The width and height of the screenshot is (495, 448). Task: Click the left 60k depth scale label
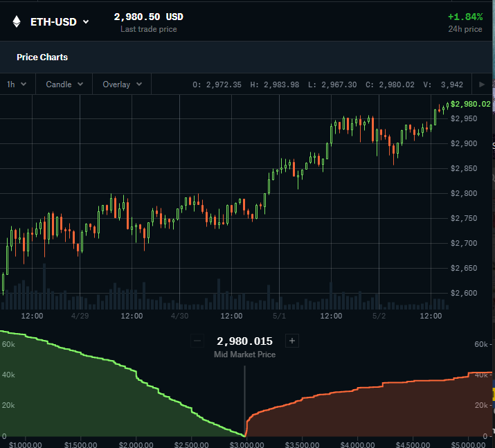coord(8,344)
